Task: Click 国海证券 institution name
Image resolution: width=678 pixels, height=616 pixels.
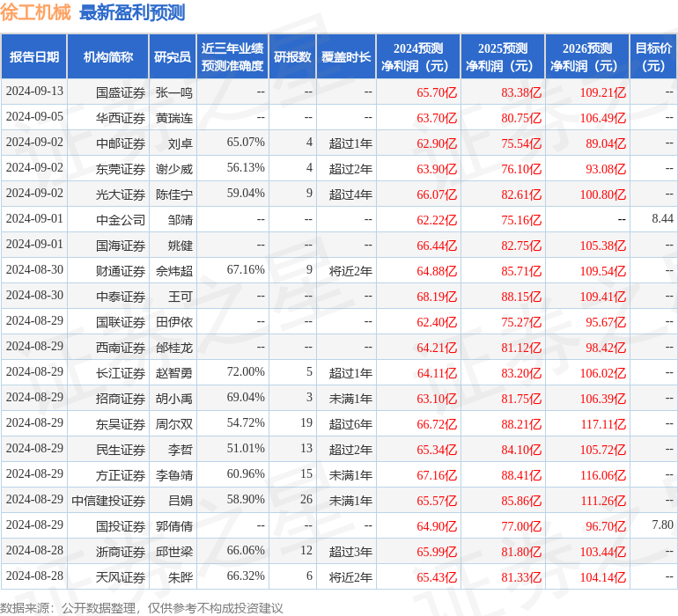Action: coord(121,246)
